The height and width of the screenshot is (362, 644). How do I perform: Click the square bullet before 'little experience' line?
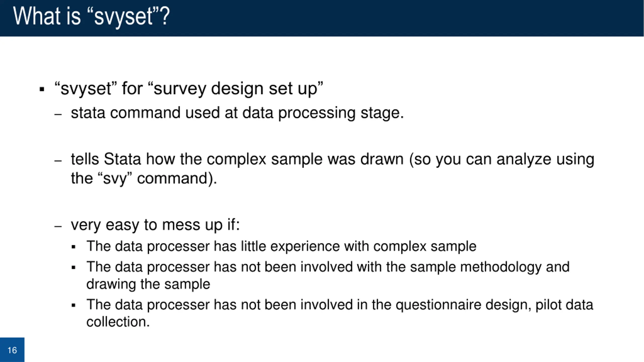(x=73, y=247)
